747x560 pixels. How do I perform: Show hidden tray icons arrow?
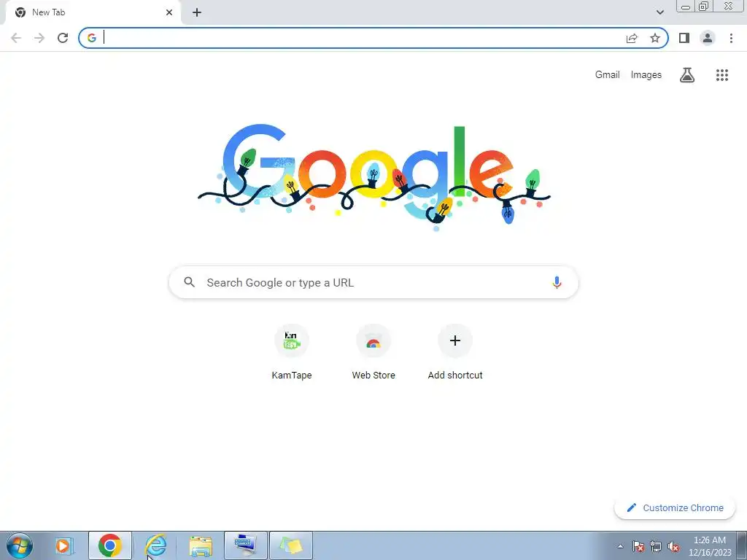620,546
